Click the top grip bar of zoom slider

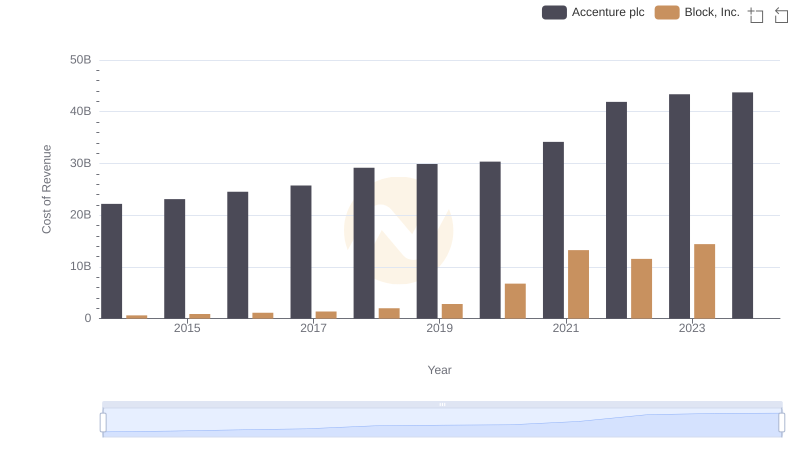point(442,404)
